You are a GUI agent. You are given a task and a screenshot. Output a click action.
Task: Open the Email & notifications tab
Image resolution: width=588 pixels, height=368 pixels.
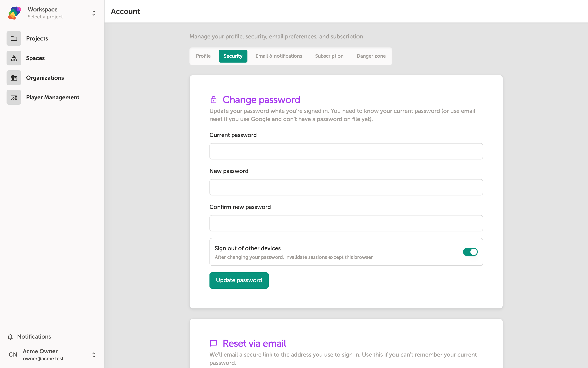point(279,56)
